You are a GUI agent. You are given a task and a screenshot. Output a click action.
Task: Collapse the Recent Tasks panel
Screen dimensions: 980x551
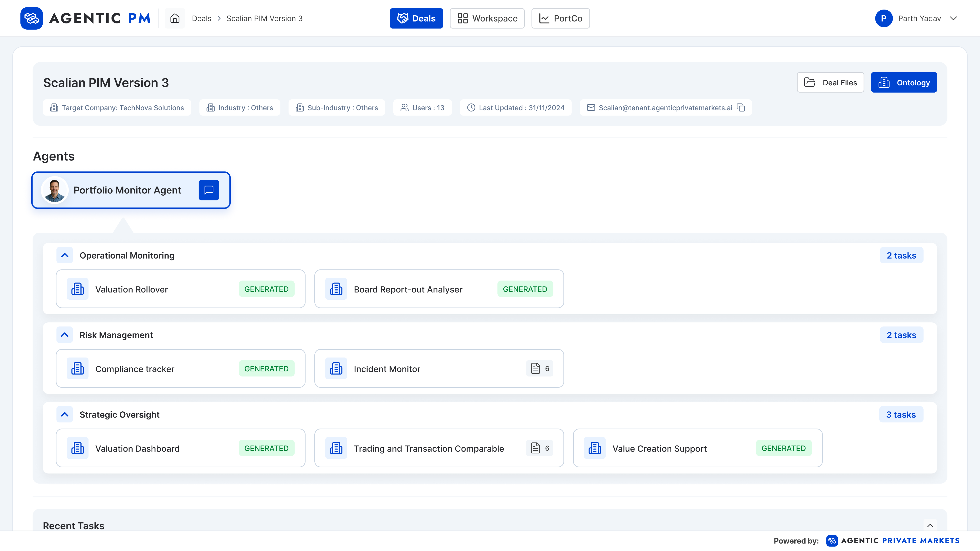point(930,525)
